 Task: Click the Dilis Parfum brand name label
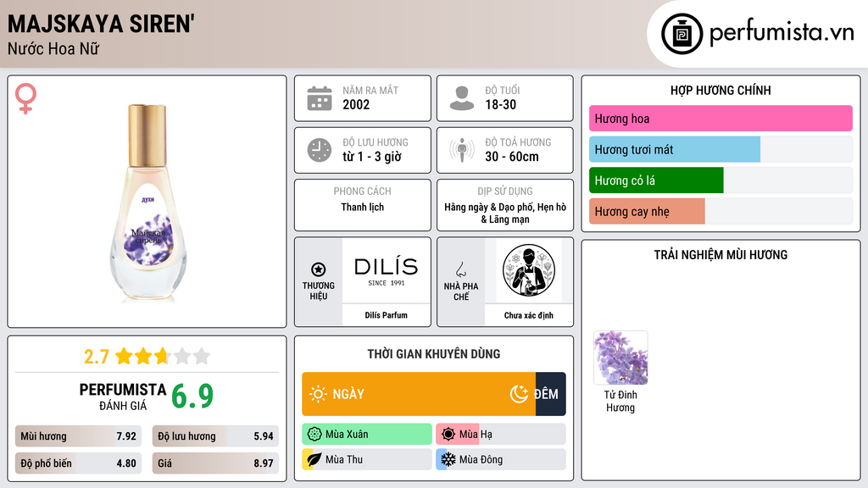(386, 315)
